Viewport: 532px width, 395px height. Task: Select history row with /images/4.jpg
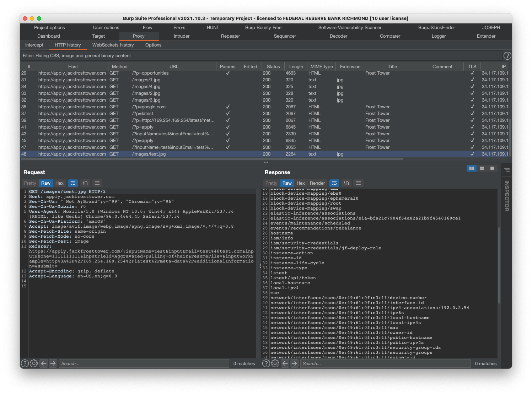[x=265, y=87]
